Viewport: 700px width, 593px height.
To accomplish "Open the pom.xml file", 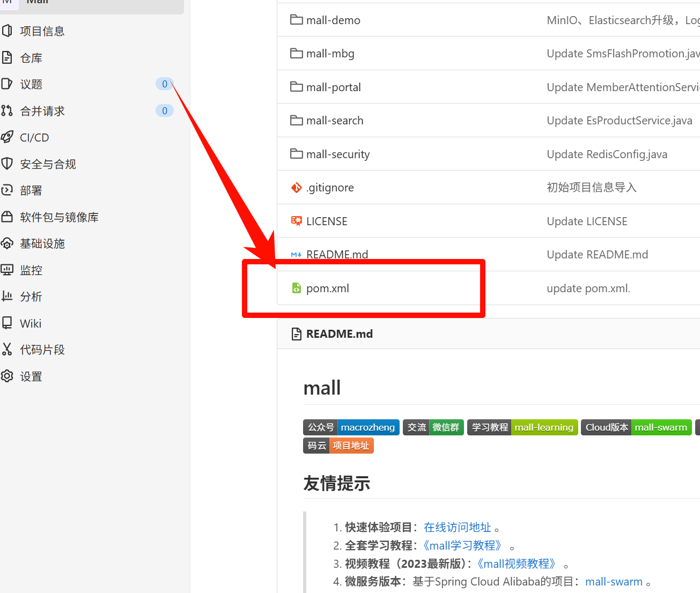I will tap(327, 288).
